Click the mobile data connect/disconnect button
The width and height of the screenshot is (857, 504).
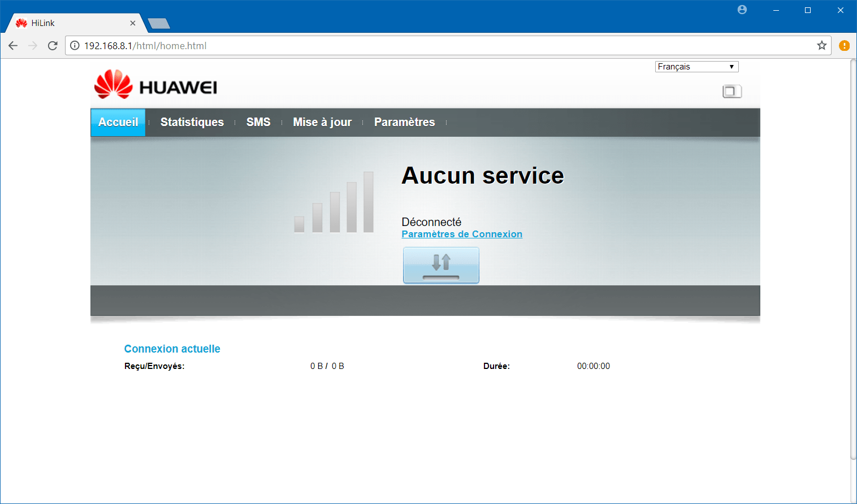(x=441, y=265)
